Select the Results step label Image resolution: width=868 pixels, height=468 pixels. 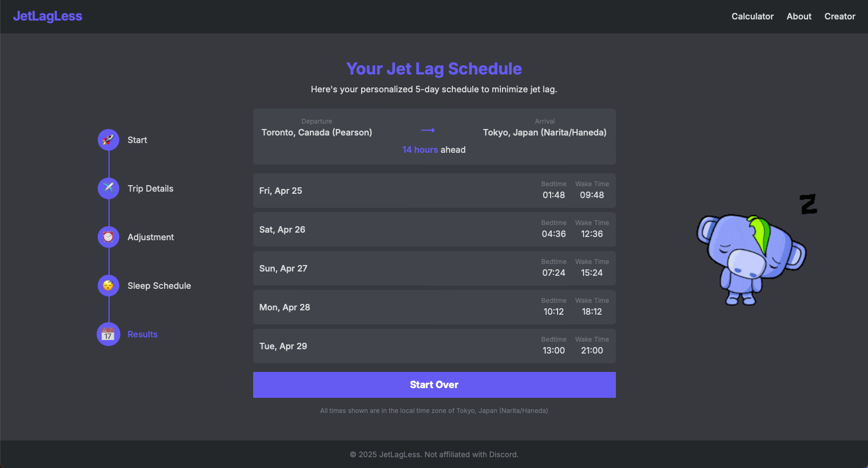pos(142,334)
